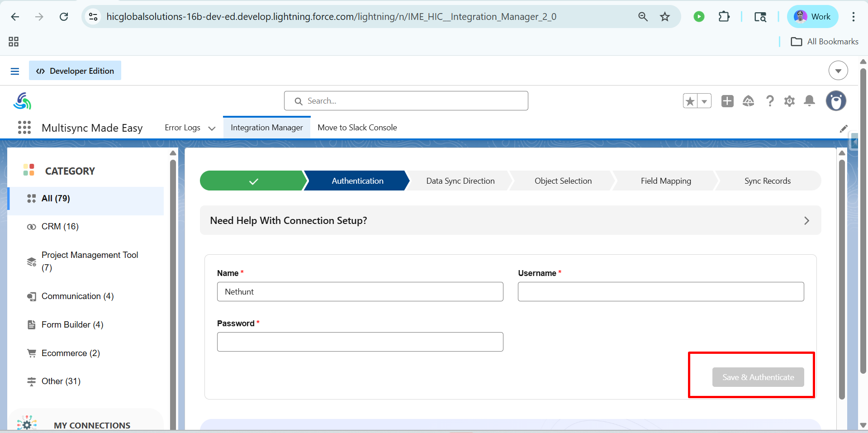Go to the Sync Records step
Viewport: 868px width, 433px height.
click(x=768, y=181)
